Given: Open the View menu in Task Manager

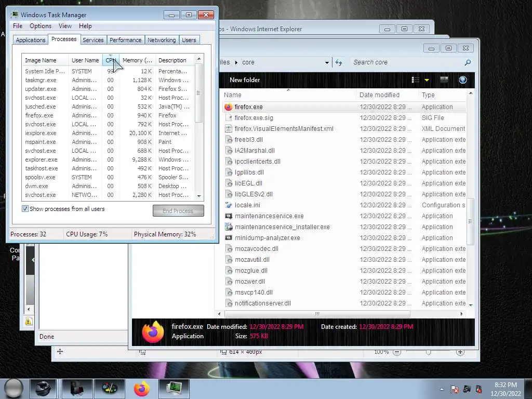Looking at the screenshot, I should pyautogui.click(x=65, y=26).
